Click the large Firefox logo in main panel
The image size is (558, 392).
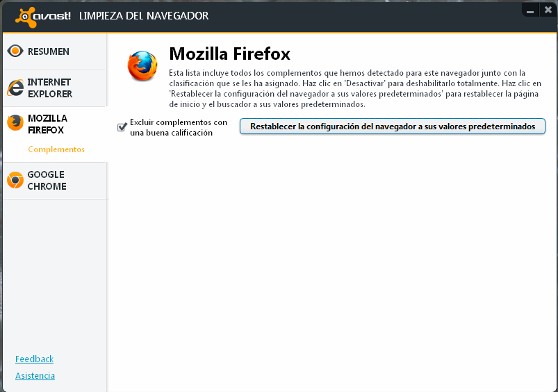pyautogui.click(x=142, y=66)
